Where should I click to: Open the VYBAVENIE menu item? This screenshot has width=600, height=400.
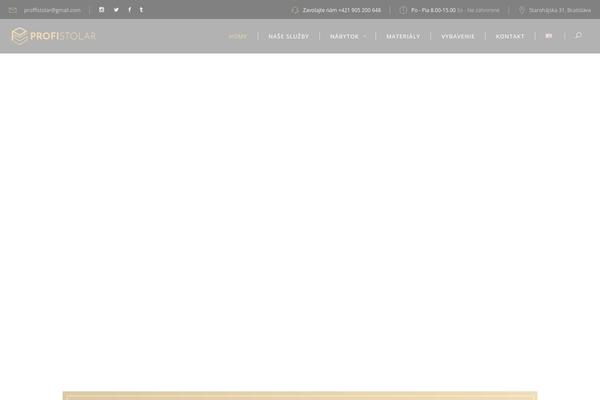(458, 36)
